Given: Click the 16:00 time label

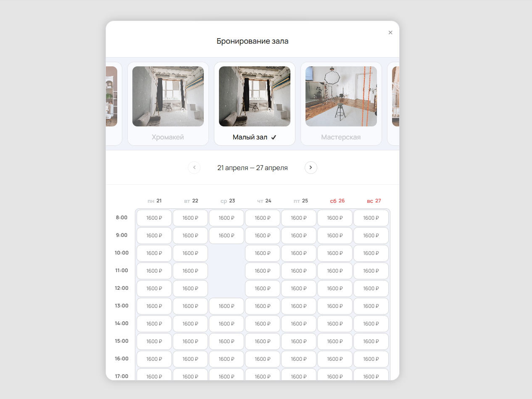Looking at the screenshot, I should click(x=121, y=359).
